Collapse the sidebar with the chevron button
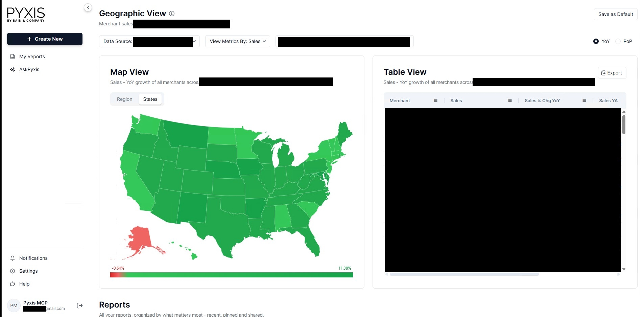Viewport: 644px width, 317px height. [x=88, y=7]
